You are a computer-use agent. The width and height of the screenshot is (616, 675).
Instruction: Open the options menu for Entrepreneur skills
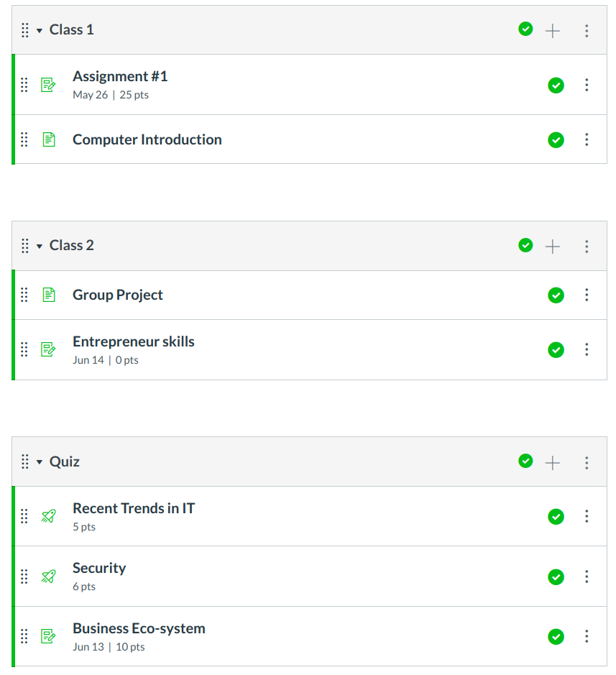coord(587,349)
